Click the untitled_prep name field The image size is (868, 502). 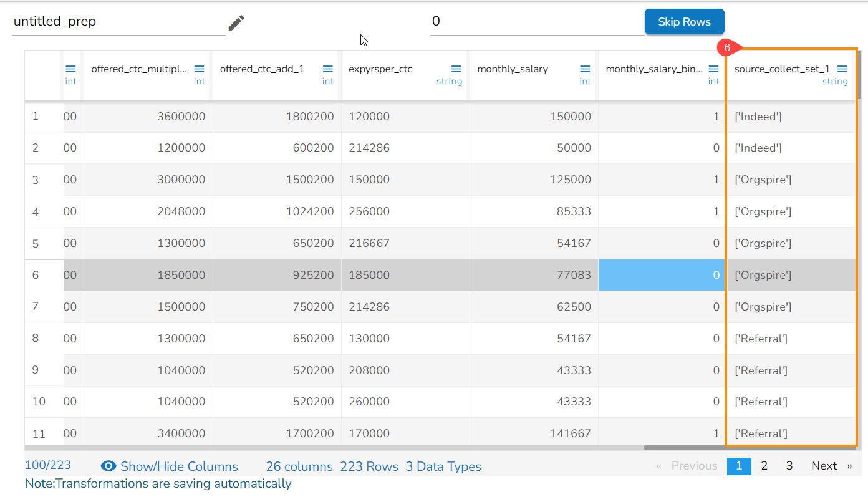[x=118, y=22]
